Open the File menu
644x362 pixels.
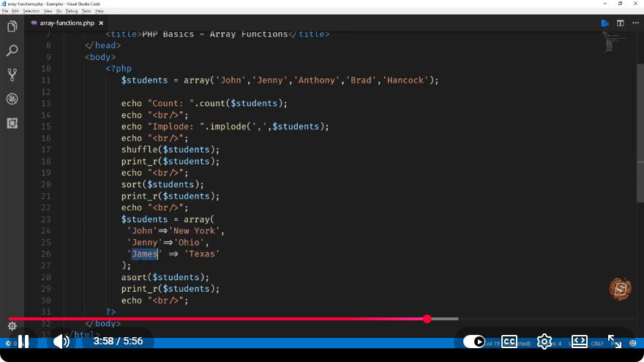[5, 11]
